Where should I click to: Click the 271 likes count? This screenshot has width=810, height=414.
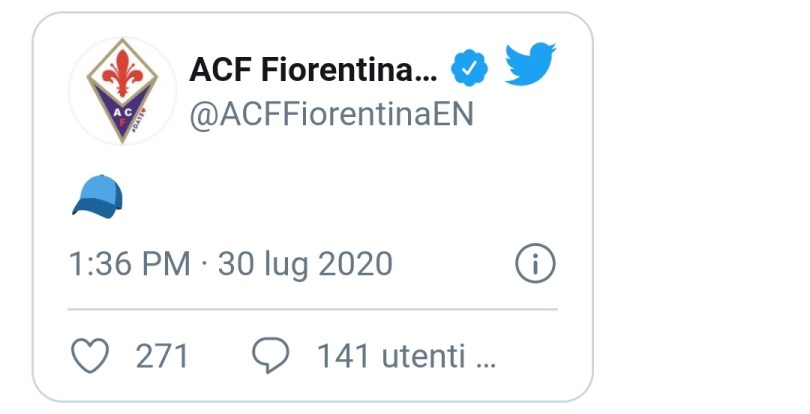point(162,355)
